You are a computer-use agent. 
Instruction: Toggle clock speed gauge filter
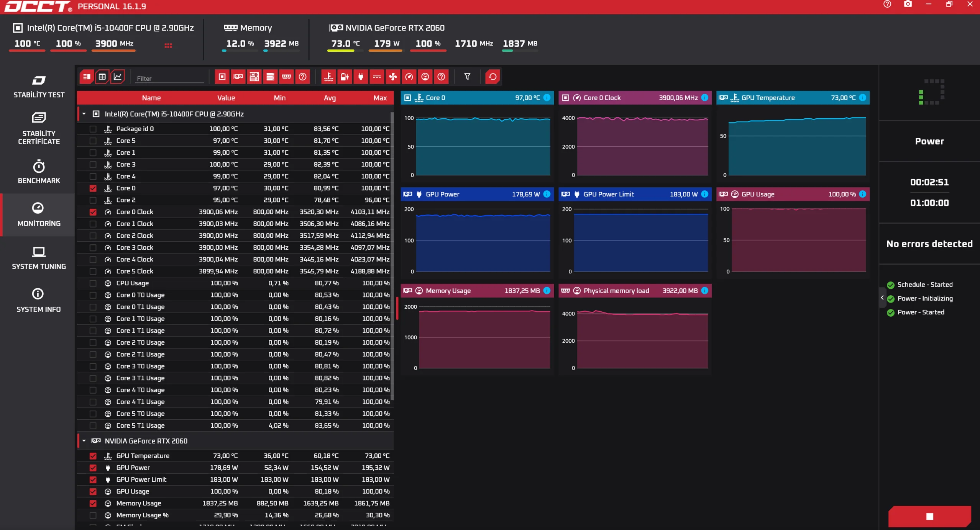click(x=409, y=77)
